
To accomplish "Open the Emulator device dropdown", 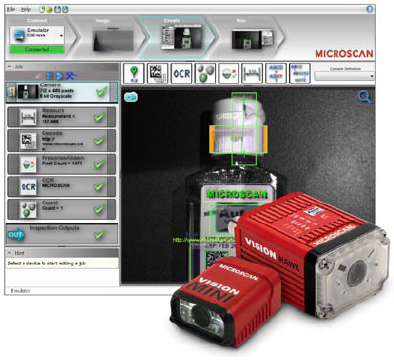I will click(61, 36).
